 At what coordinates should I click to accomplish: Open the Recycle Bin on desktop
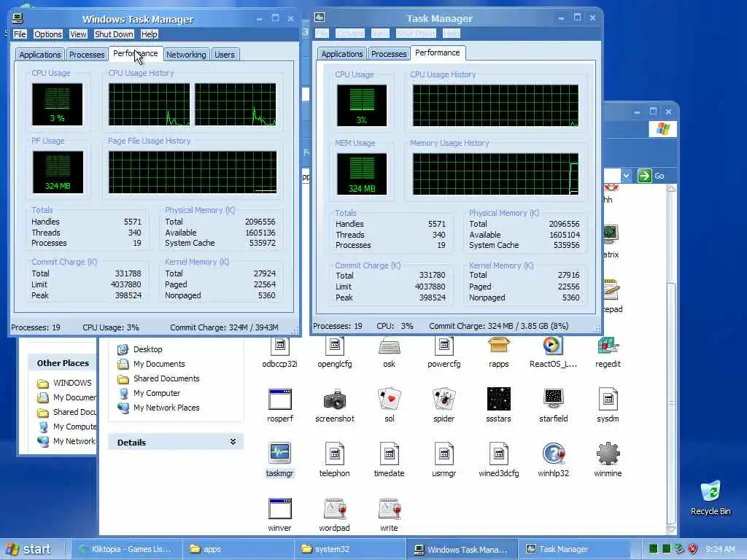711,497
